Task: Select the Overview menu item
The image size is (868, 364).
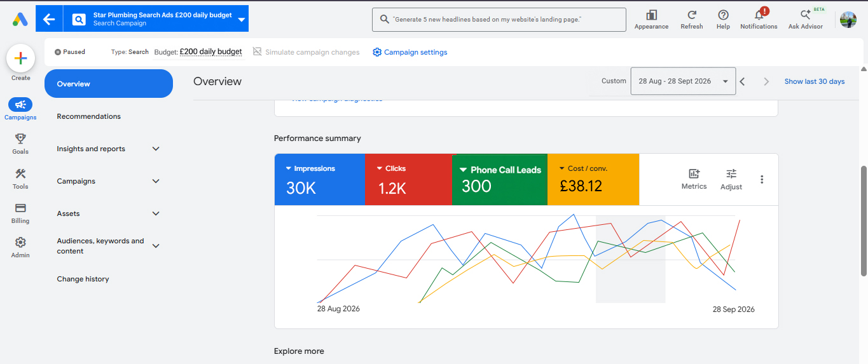Action: coord(109,84)
